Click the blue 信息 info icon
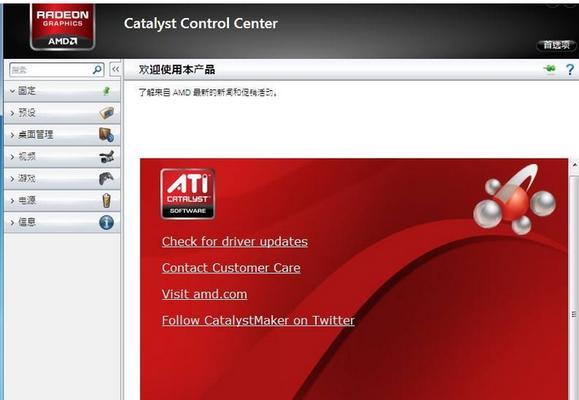This screenshot has height=400, width=579. (x=106, y=222)
